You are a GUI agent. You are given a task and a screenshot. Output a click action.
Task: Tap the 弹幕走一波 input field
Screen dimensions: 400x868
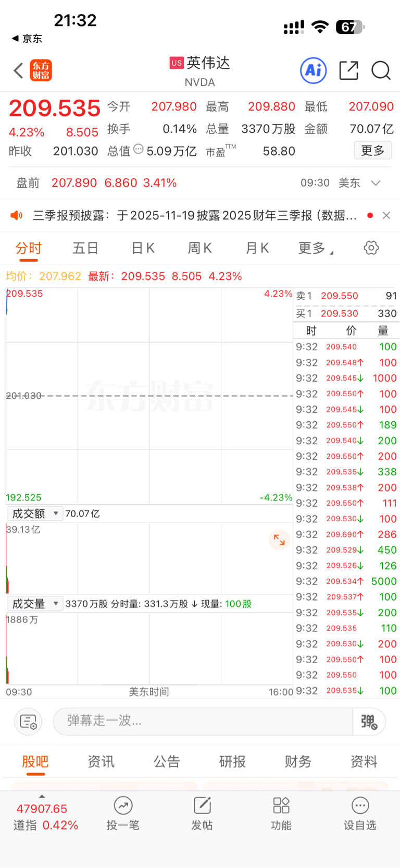pyautogui.click(x=203, y=722)
